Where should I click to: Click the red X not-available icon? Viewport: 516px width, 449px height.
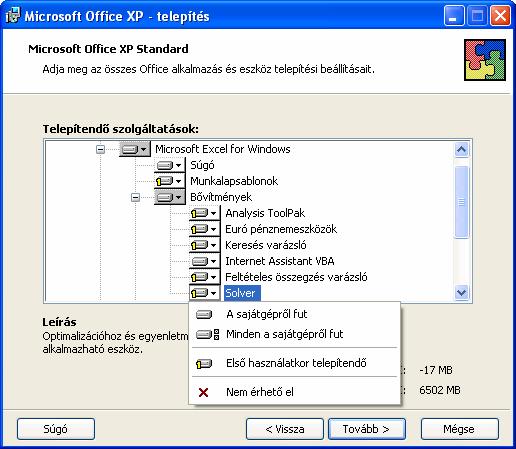tap(203, 392)
